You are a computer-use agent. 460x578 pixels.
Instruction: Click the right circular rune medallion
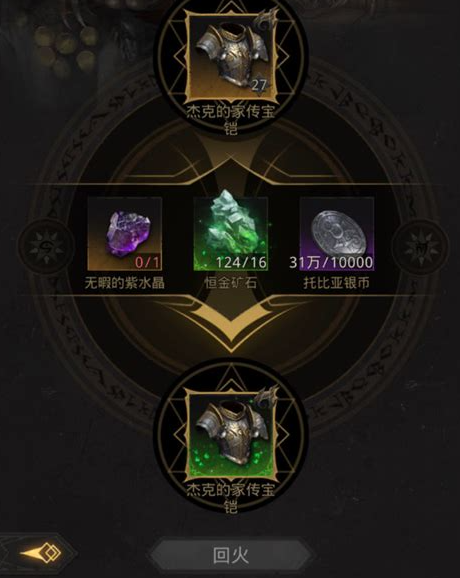[x=421, y=246]
